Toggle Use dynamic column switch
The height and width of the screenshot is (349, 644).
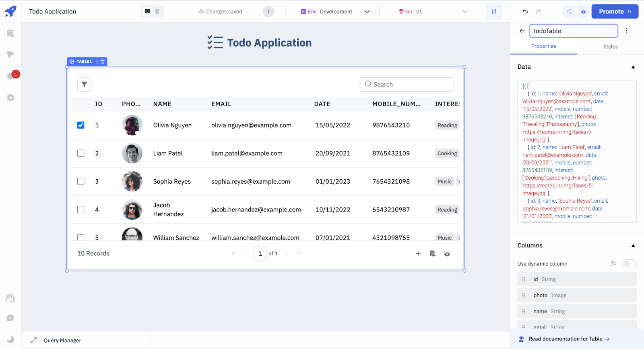coord(630,263)
